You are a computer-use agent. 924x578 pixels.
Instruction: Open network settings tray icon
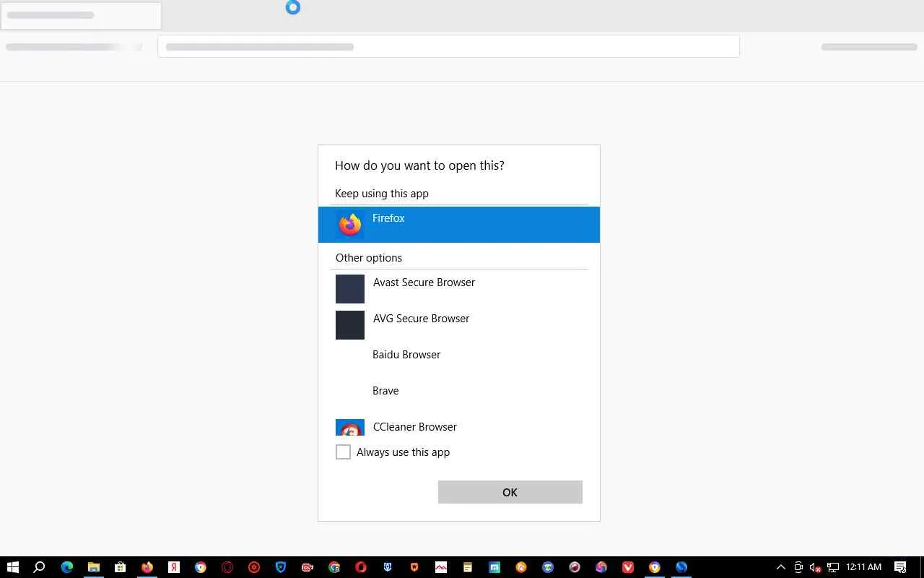pyautogui.click(x=832, y=567)
